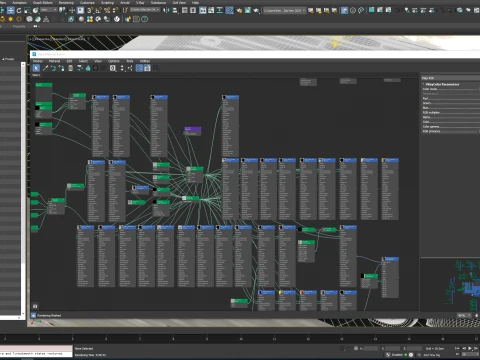Click the X coordinate field in status bar

pos(371,348)
